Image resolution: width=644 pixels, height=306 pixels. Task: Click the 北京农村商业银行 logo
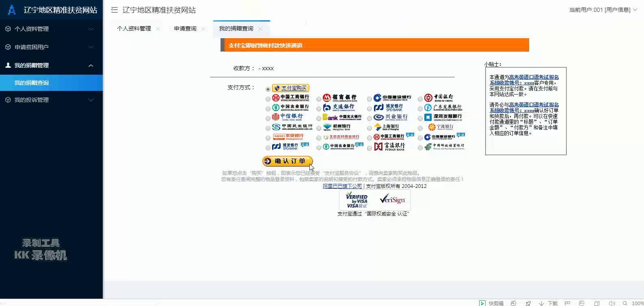pyautogui.click(x=341, y=137)
